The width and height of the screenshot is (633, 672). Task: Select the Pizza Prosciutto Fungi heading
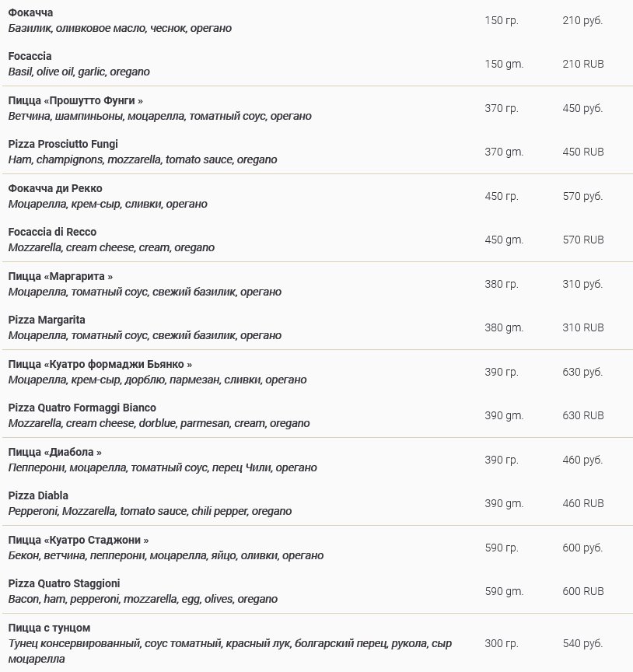point(63,144)
